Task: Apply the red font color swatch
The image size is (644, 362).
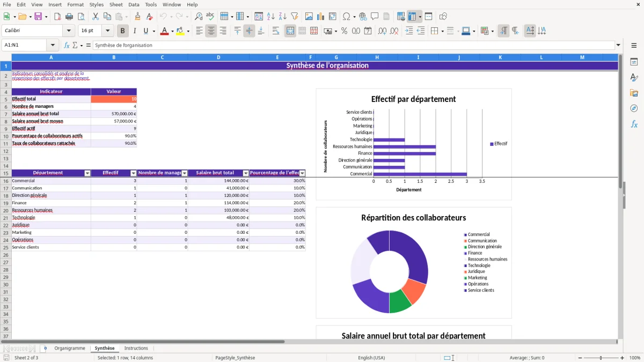Action: coord(164,31)
